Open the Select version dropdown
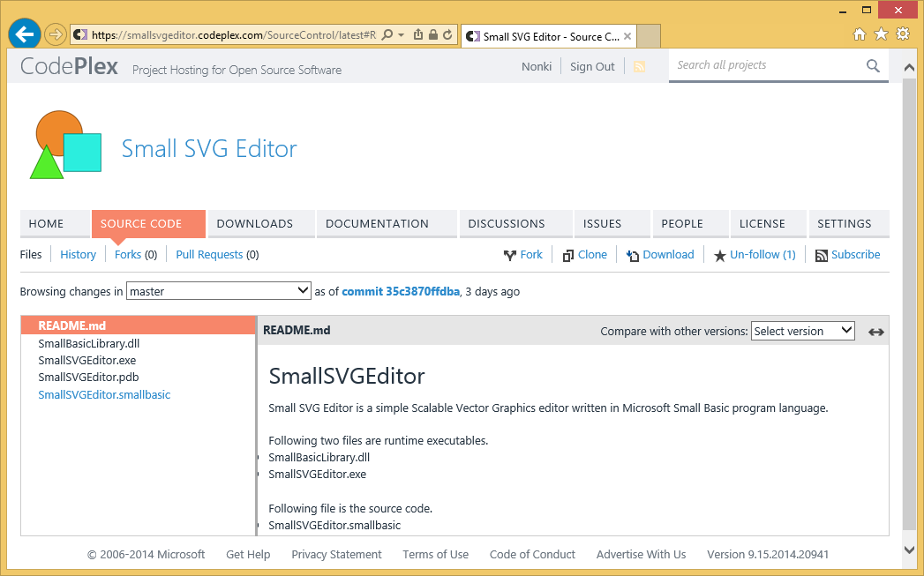 [802, 331]
